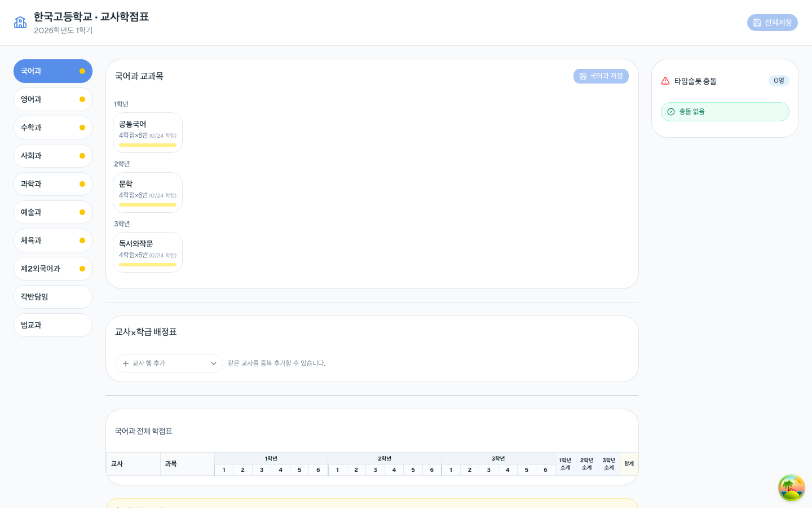This screenshot has width=812, height=508.
Task: Open the 각반담임 sidebar item
Action: (53, 297)
